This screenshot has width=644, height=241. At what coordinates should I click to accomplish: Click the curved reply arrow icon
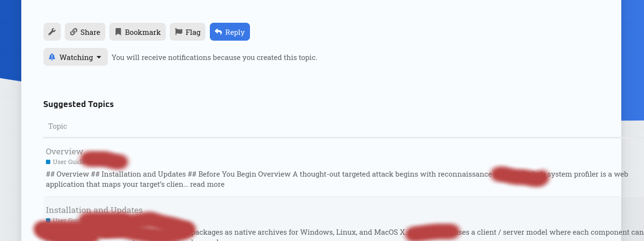pyautogui.click(x=219, y=32)
